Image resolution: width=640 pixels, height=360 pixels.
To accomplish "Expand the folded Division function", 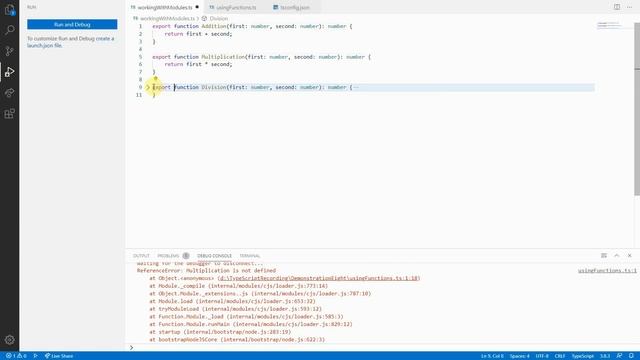I will [x=148, y=87].
